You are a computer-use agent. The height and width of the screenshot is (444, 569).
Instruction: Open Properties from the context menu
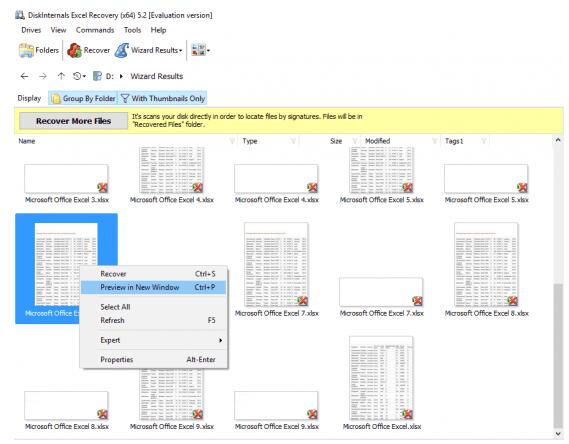coord(154,359)
